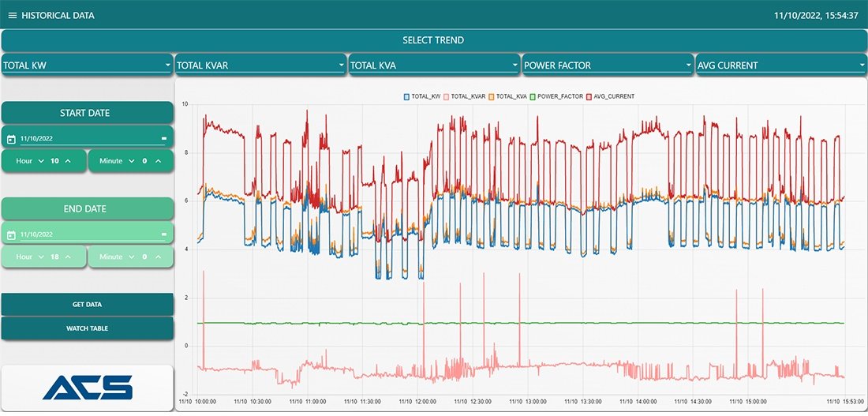Click the SELECT TREND header bar
This screenshot has height=416, width=868.
[x=433, y=40]
